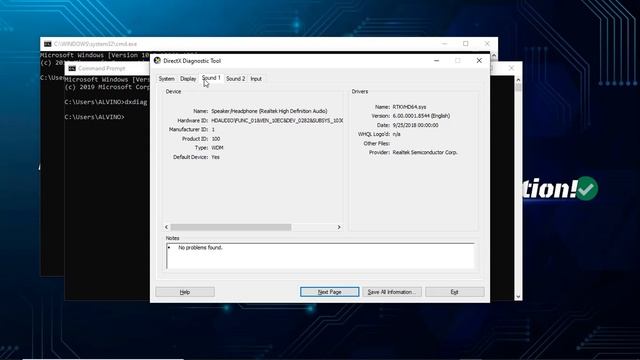640x360 pixels.
Task: Open the Input tab
Action: (x=256, y=79)
